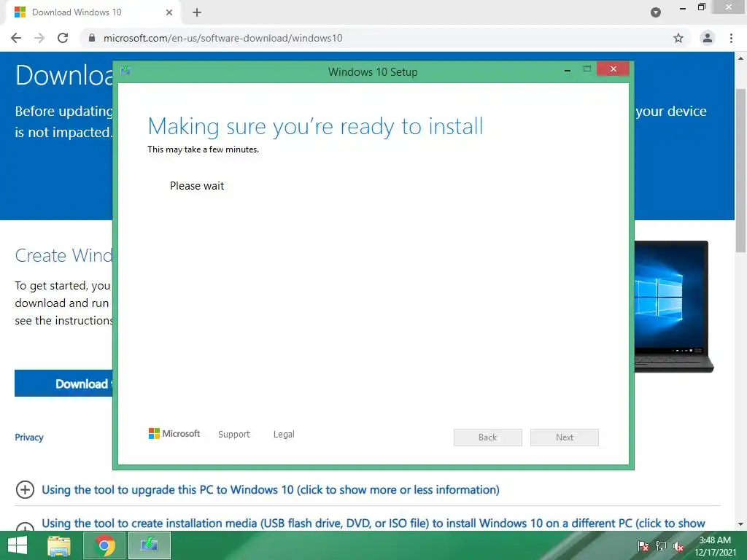
Task: Click the scrollbar up arrow
Action: tap(741, 58)
